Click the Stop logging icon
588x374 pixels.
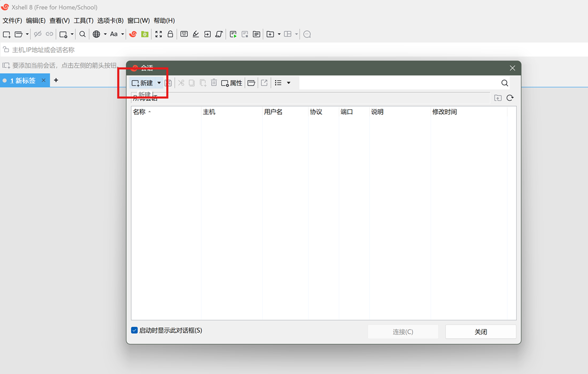tap(245, 34)
